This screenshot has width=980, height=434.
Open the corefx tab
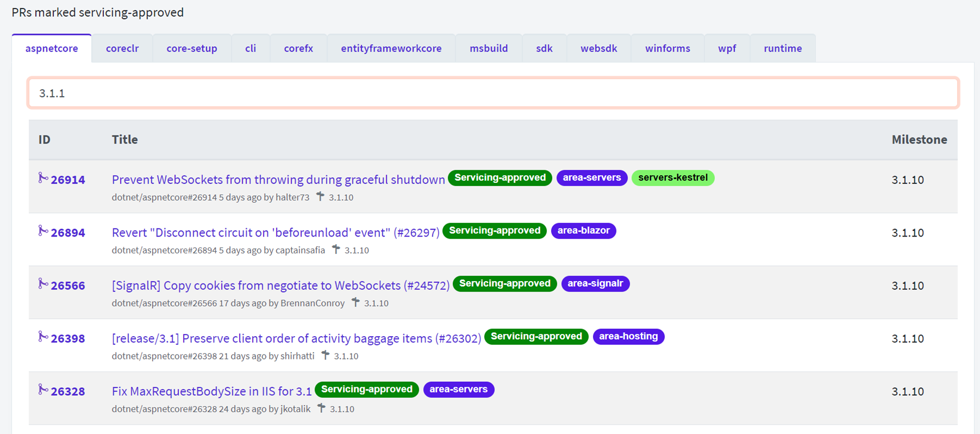pyautogui.click(x=298, y=48)
